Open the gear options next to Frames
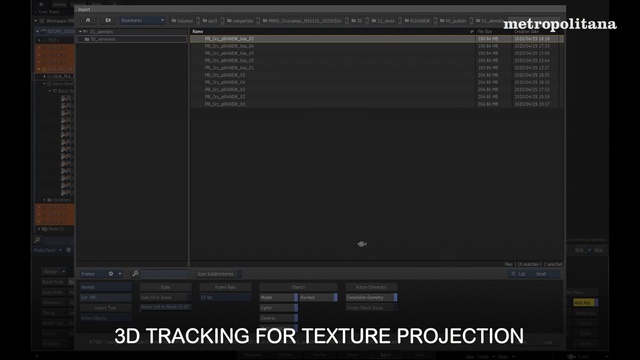Image resolution: width=640 pixels, height=360 pixels. (x=111, y=273)
